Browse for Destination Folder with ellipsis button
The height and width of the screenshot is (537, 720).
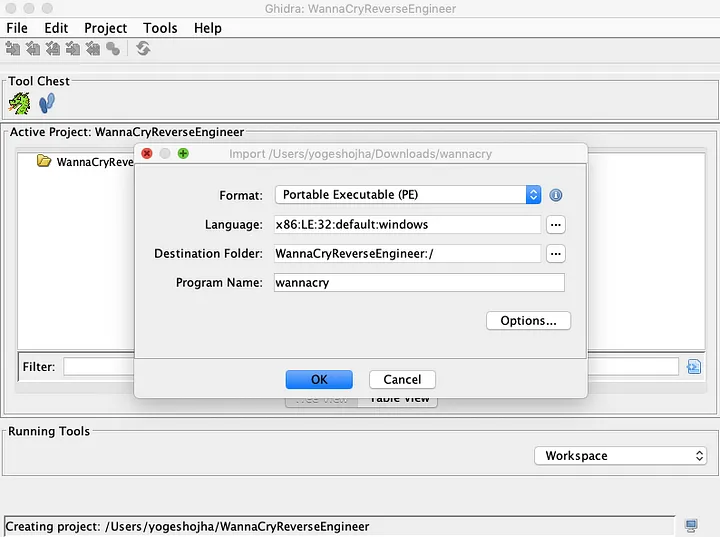556,254
